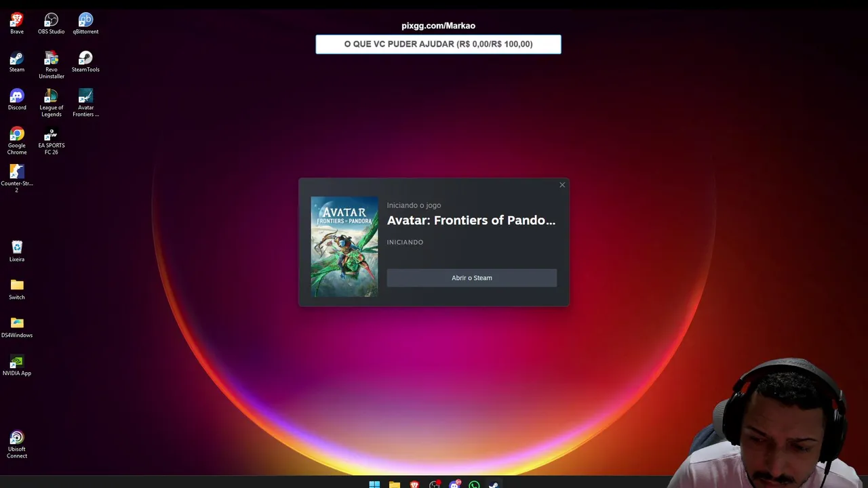This screenshot has height=488, width=868.
Task: Select the DS4Windows folder icon
Action: pyautogui.click(x=17, y=327)
